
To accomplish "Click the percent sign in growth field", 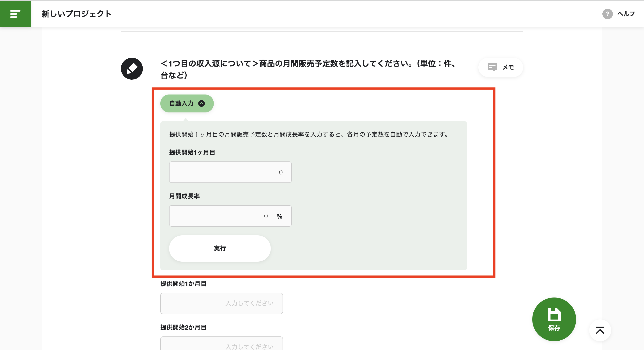I will (279, 216).
